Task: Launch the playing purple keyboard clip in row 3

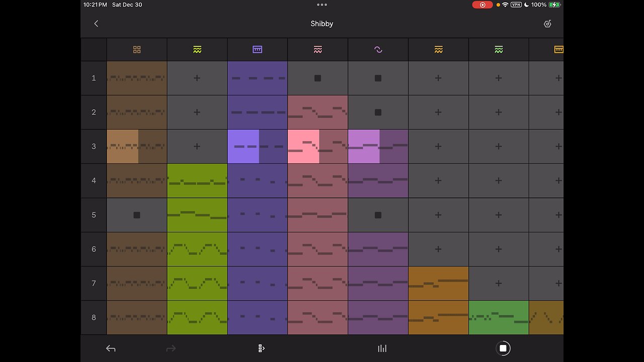Action: click(x=258, y=146)
